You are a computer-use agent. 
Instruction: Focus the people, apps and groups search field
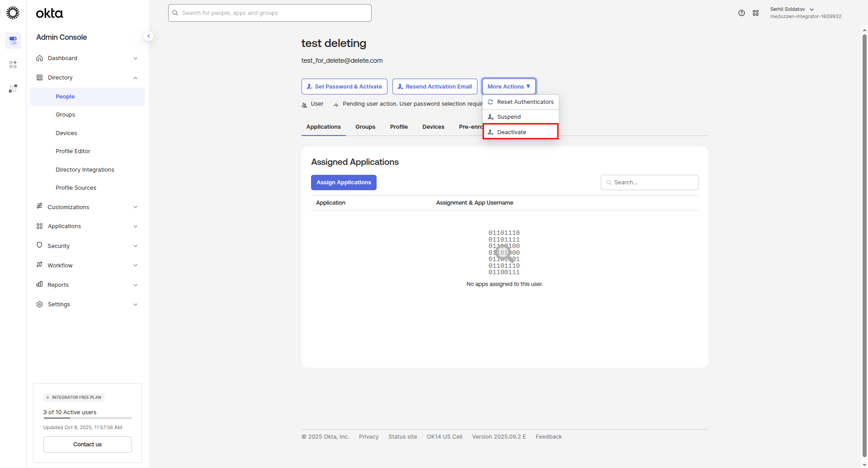[270, 13]
